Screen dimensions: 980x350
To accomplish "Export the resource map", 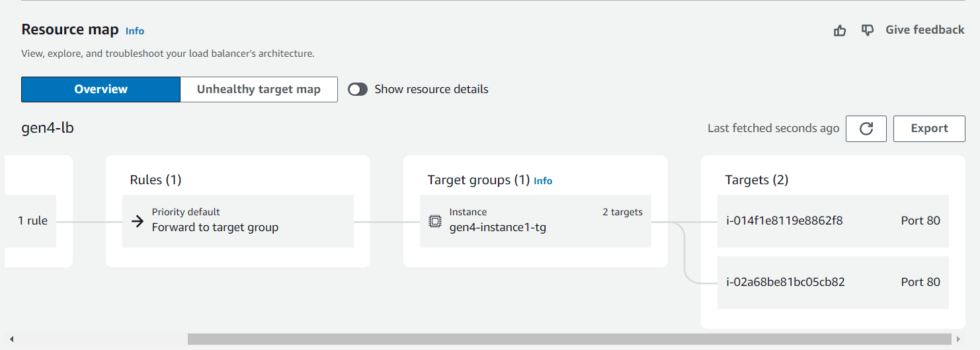I will click(929, 129).
